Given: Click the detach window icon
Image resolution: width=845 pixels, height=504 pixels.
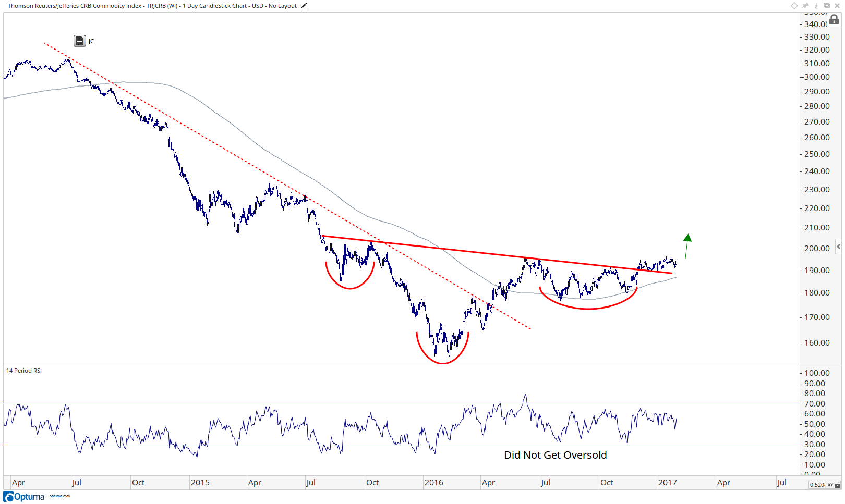Looking at the screenshot, I should [827, 6].
